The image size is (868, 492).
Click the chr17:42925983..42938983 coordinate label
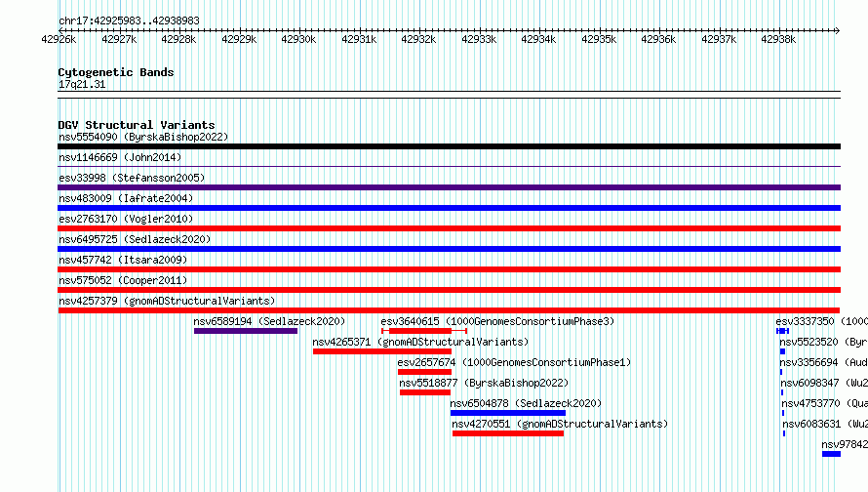(129, 21)
